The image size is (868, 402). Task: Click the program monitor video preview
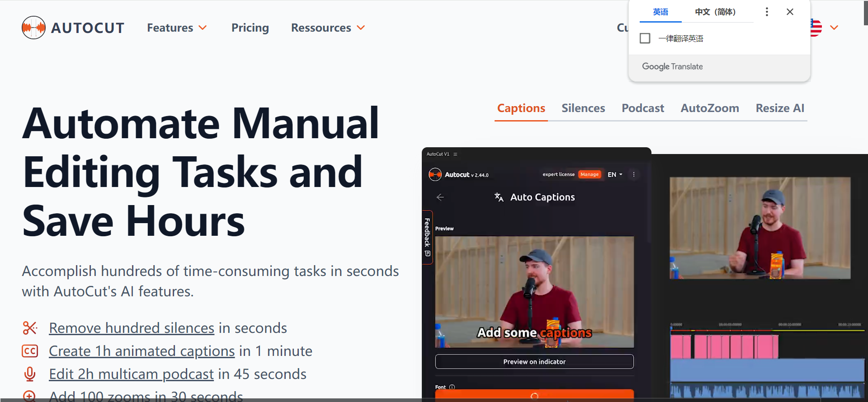[x=760, y=228]
